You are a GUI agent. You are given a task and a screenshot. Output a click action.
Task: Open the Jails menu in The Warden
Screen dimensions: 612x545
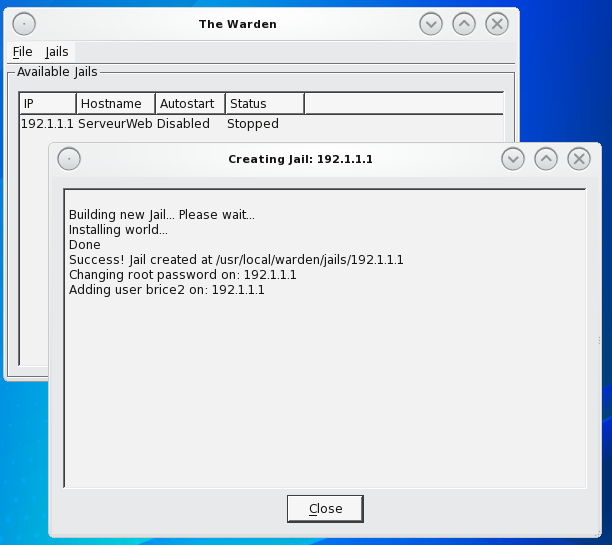pos(57,52)
